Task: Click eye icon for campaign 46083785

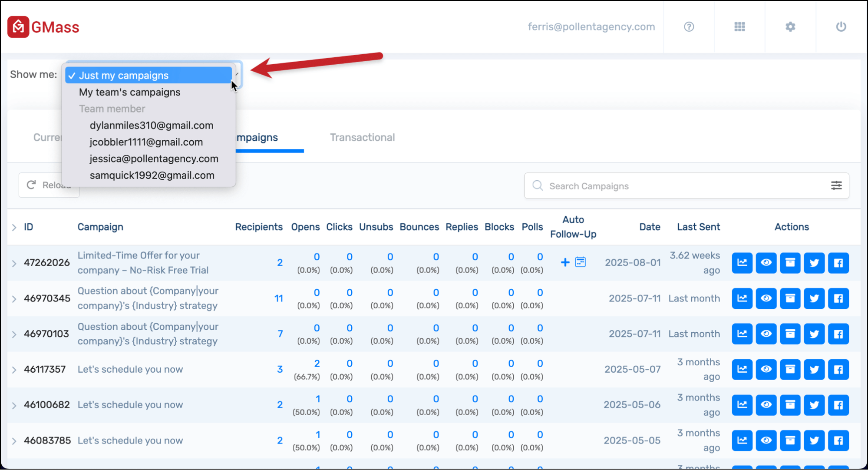Action: [x=766, y=440]
